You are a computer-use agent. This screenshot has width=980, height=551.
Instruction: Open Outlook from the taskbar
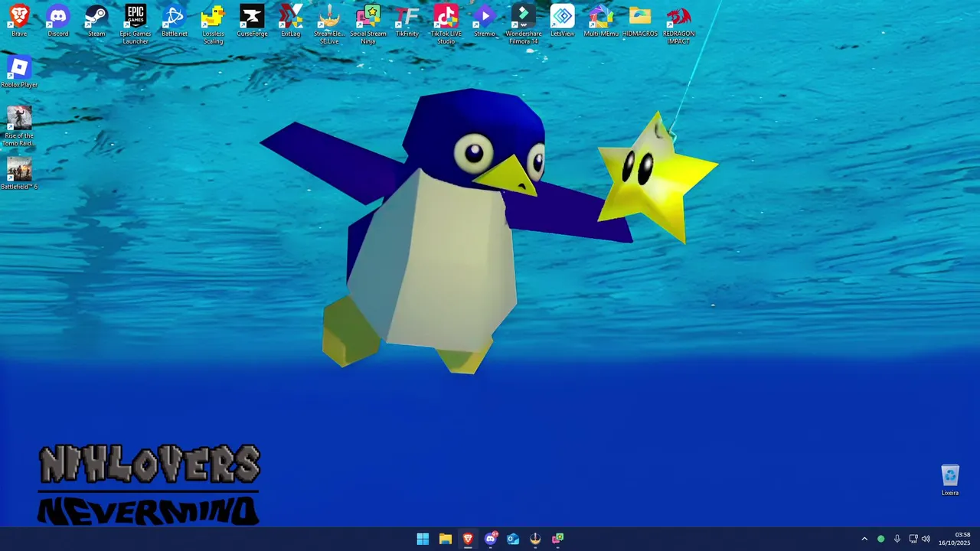513,539
